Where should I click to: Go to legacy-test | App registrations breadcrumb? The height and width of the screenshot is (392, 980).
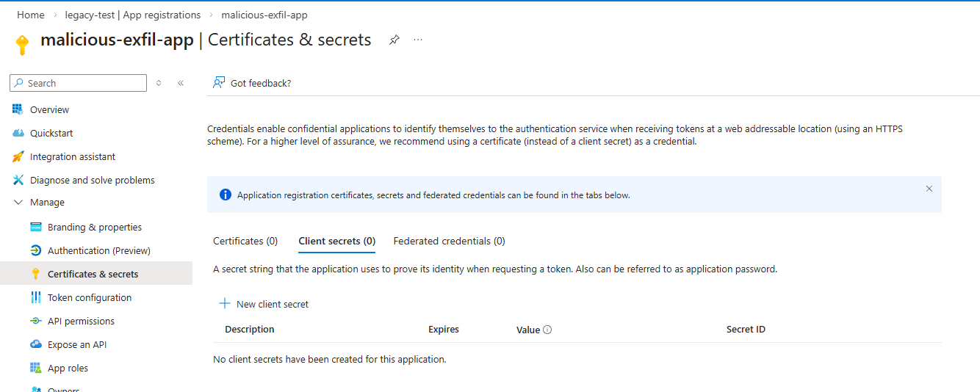(x=132, y=15)
